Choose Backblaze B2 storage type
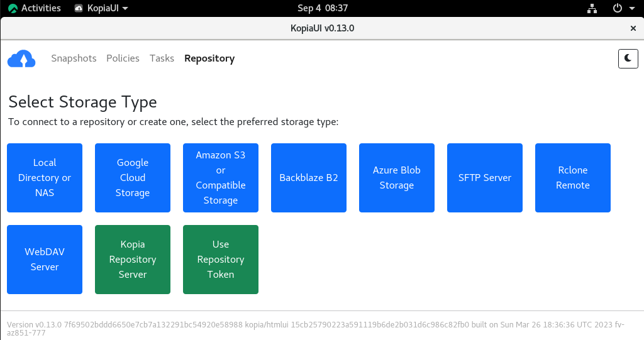 309,178
